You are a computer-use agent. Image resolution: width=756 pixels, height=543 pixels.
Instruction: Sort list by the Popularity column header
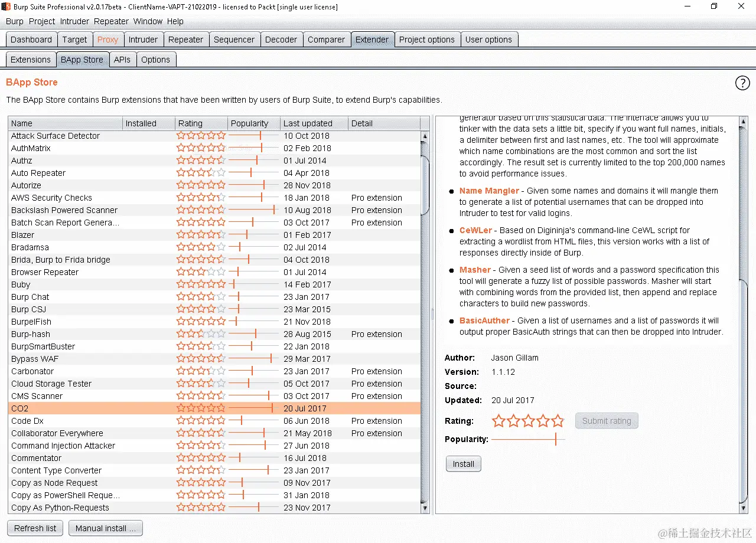[255, 123]
